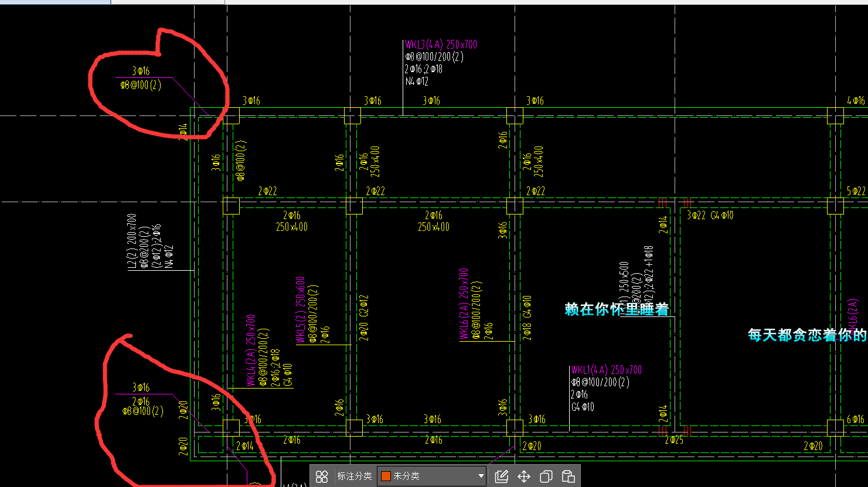Click the 标注分类 label
This screenshot has width=868, height=487.
355,476
